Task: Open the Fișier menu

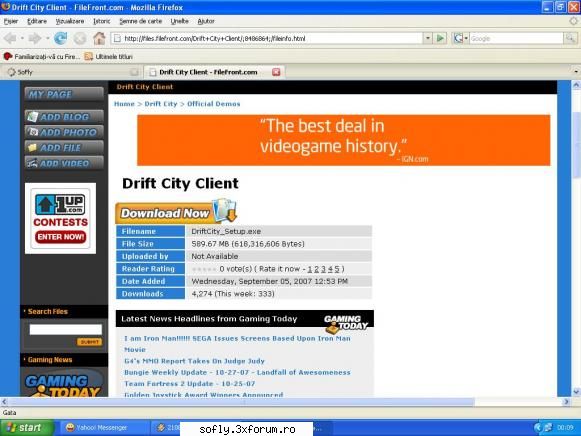Action: [11, 21]
